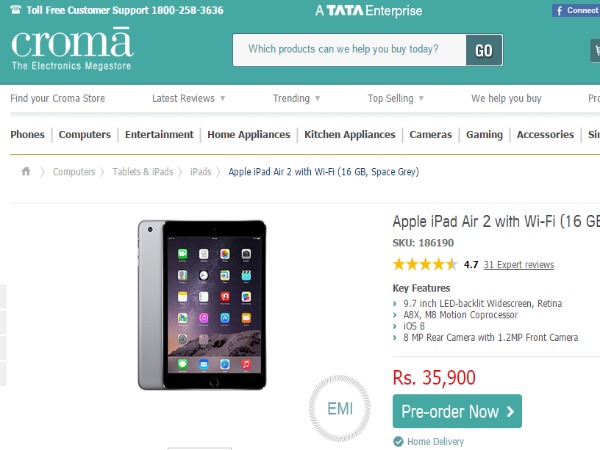Image resolution: width=600 pixels, height=450 pixels.
Task: Open the Computers menu category
Action: click(x=85, y=135)
